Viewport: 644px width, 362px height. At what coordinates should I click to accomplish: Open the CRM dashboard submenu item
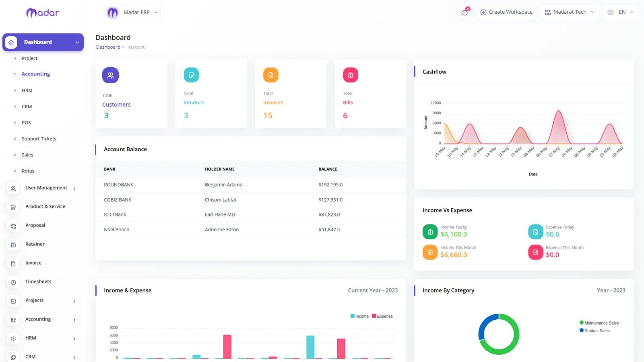[x=27, y=107]
